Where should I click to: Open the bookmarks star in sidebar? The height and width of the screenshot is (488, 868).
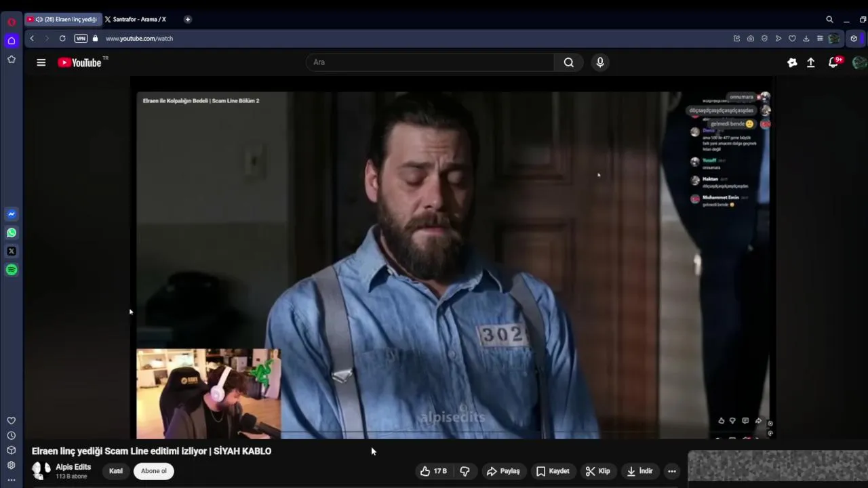coord(12,60)
